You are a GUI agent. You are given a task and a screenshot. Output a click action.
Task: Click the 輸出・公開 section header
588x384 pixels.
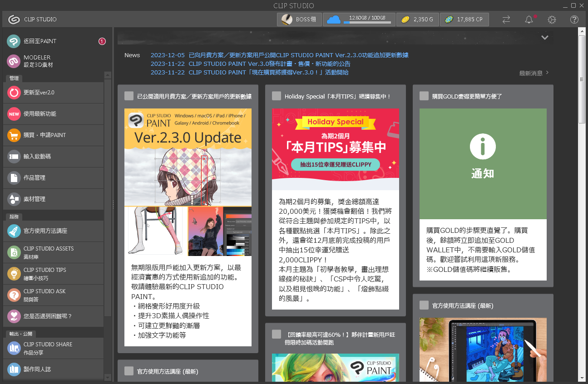tap(21, 334)
